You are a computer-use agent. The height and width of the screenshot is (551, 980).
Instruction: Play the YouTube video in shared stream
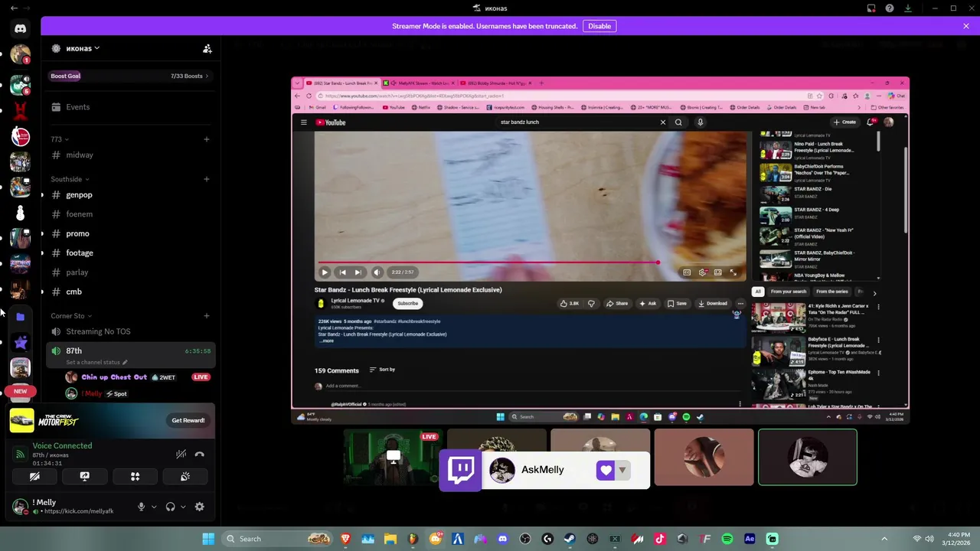coord(325,272)
